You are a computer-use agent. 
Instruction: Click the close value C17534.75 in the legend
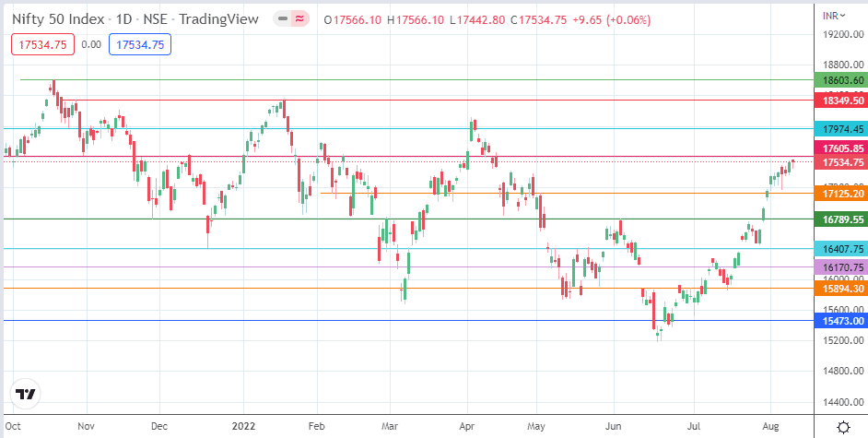click(x=539, y=20)
